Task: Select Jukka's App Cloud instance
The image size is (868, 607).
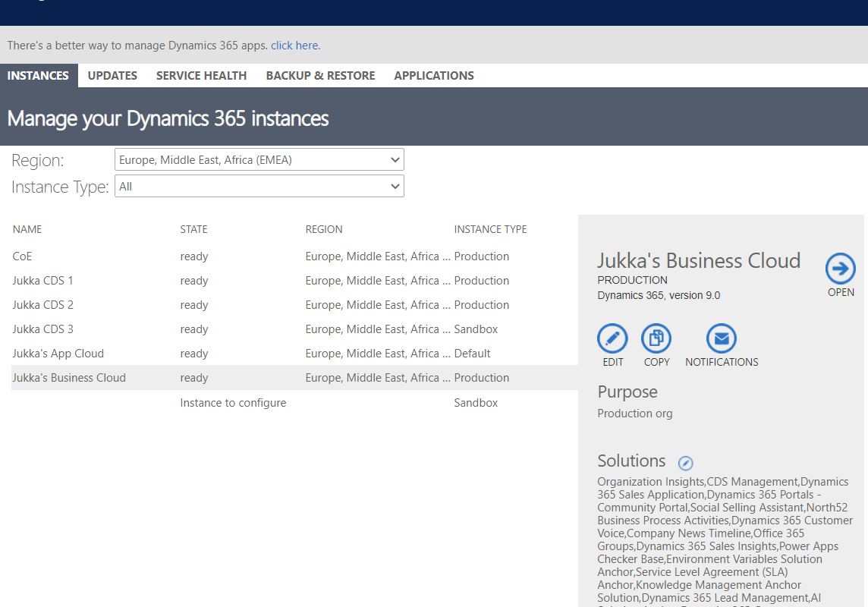Action: click(x=294, y=354)
